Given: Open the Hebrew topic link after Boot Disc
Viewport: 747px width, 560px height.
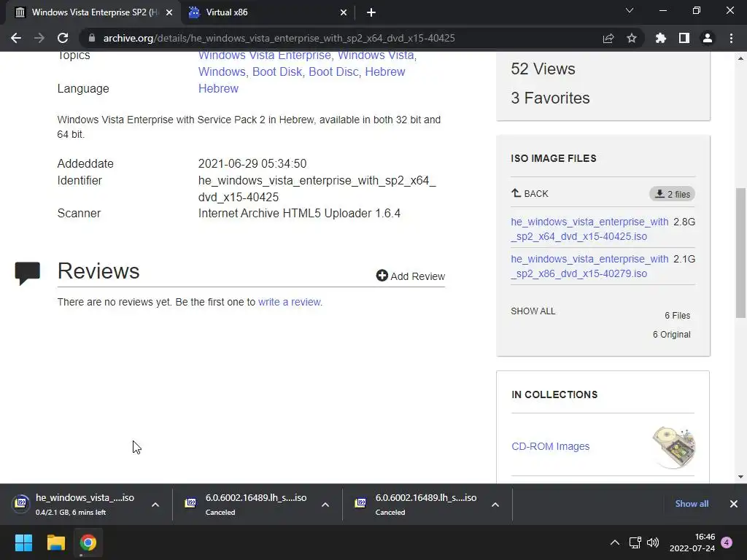Looking at the screenshot, I should click(x=385, y=72).
